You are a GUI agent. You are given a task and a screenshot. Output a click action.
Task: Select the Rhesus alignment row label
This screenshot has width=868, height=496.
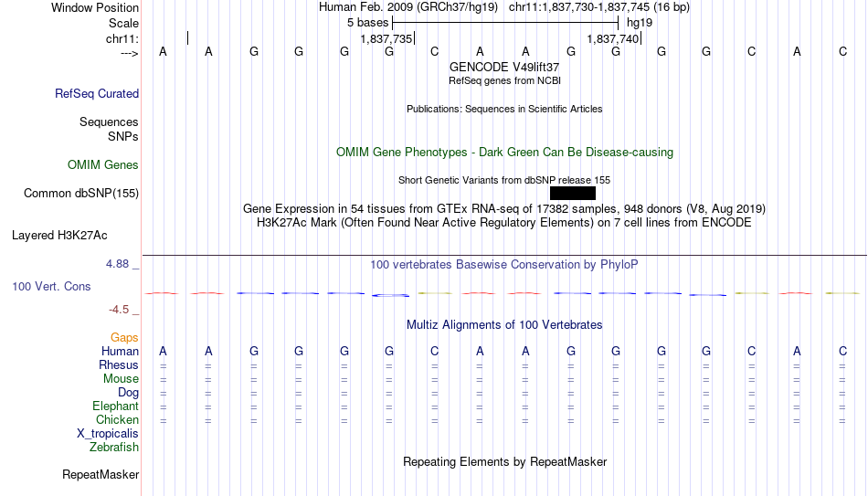[x=119, y=365]
